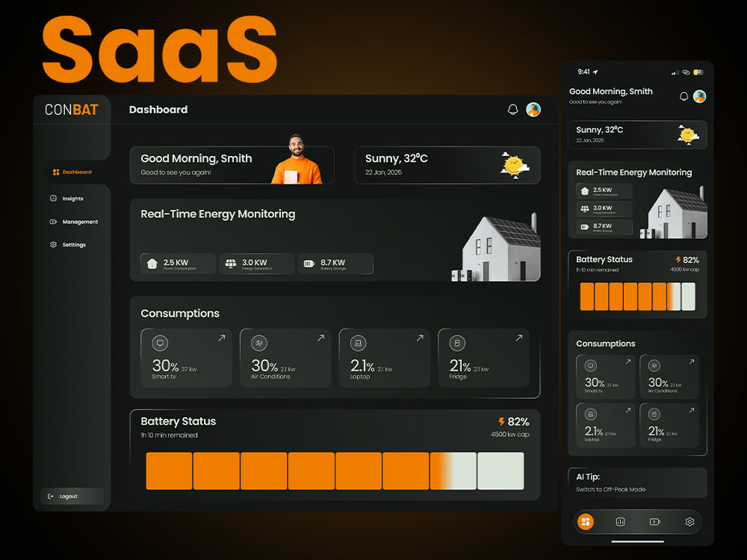Expand the Air Conditions card arrow on desktop
Screen dimensions: 747x560
(320, 337)
